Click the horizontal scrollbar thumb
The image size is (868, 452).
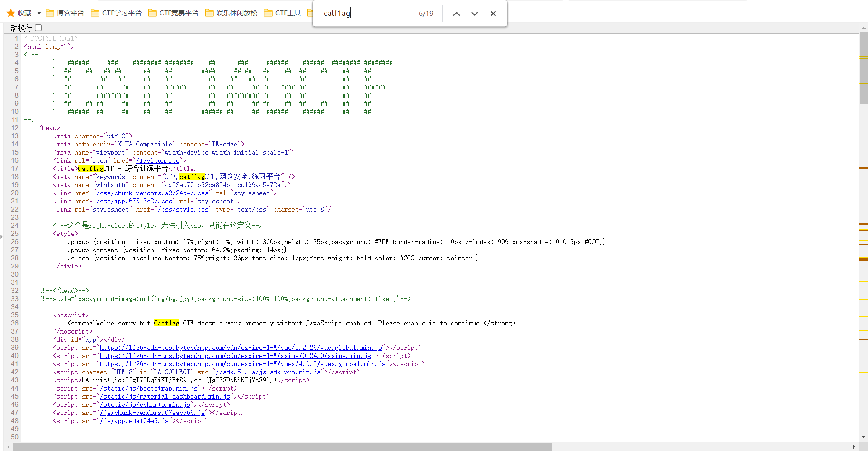[283, 447]
